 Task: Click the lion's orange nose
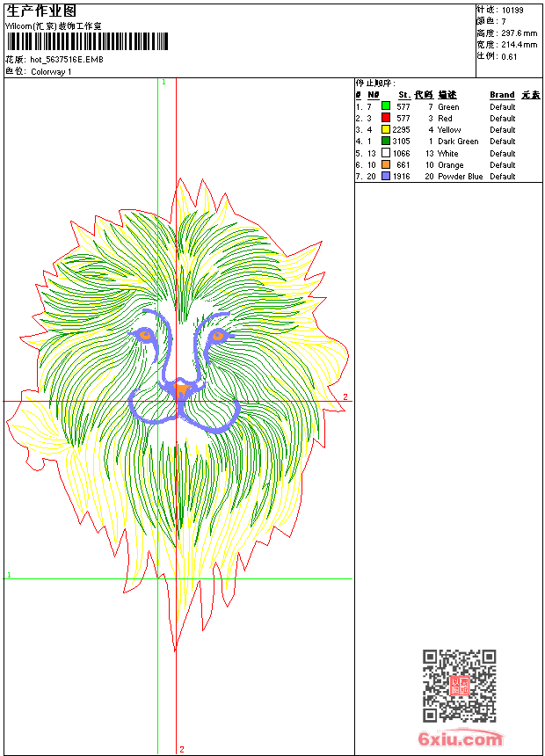tap(180, 387)
